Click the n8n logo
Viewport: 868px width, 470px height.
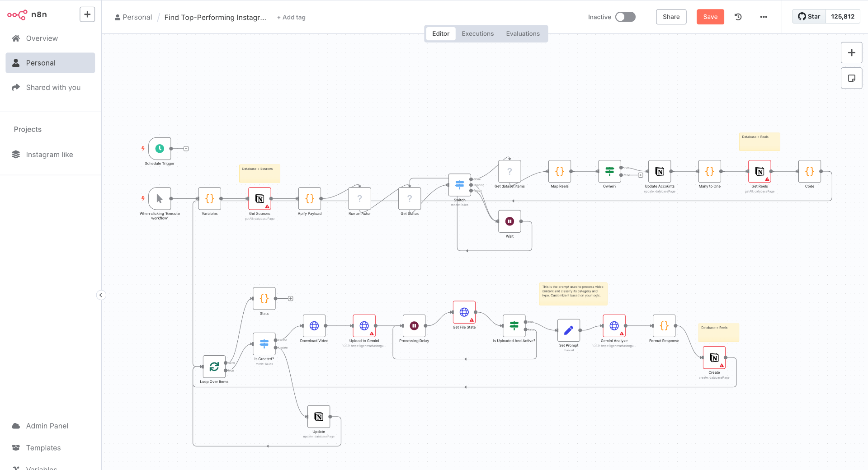point(27,14)
